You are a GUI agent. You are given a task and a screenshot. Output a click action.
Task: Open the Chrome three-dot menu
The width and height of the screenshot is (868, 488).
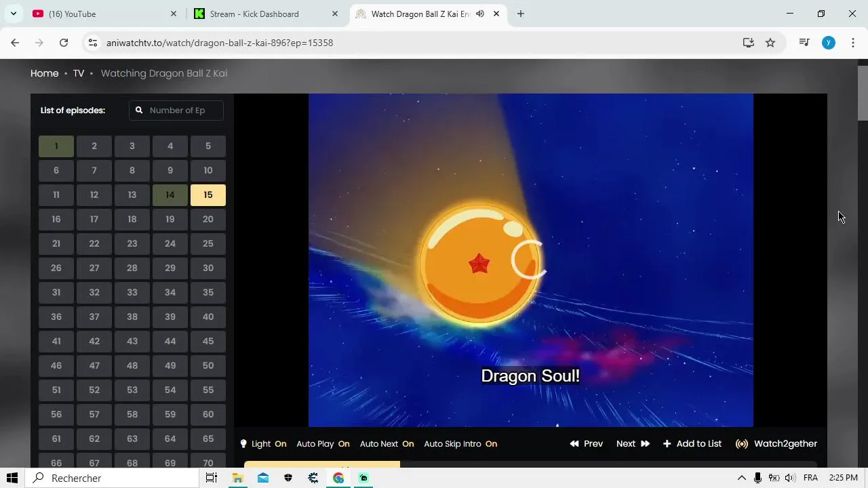pyautogui.click(x=852, y=43)
